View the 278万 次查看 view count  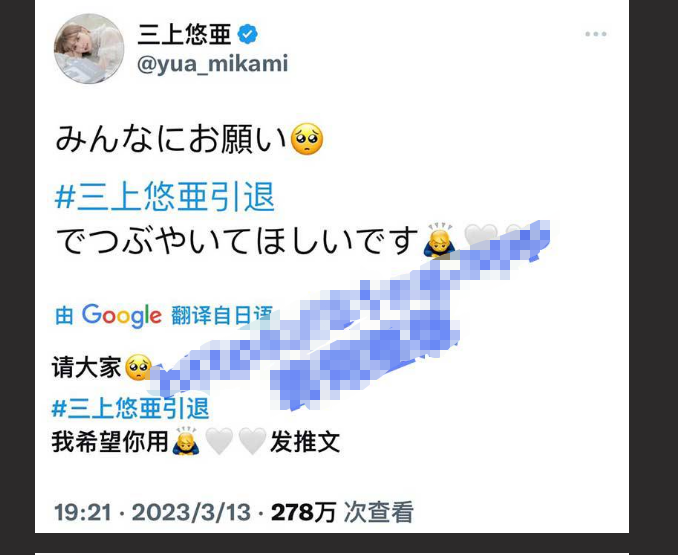click(342, 513)
